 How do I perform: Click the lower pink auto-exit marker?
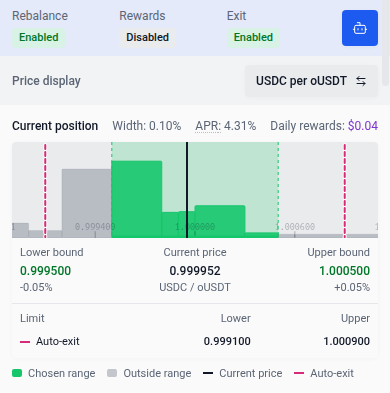tap(45, 190)
